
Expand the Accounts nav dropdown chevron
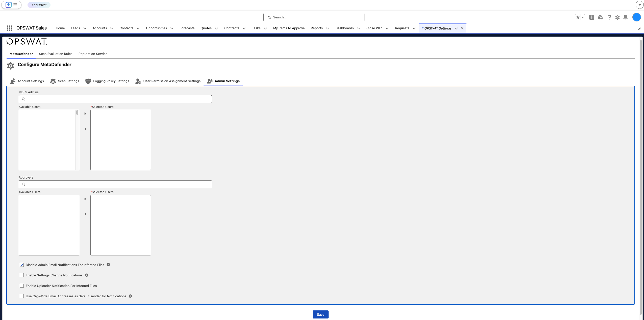point(112,28)
